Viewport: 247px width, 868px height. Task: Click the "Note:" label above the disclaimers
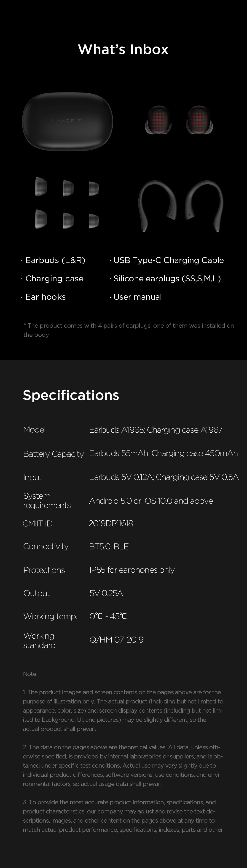pyautogui.click(x=30, y=674)
